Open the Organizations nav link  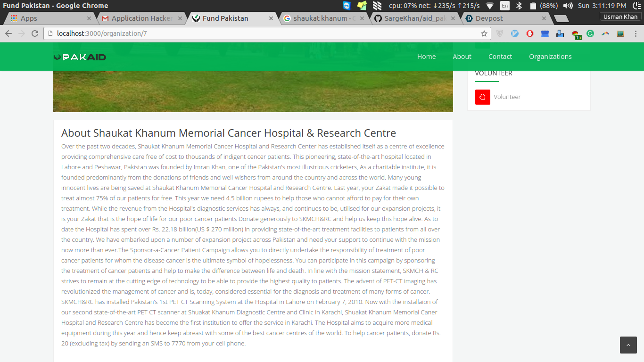click(550, 57)
